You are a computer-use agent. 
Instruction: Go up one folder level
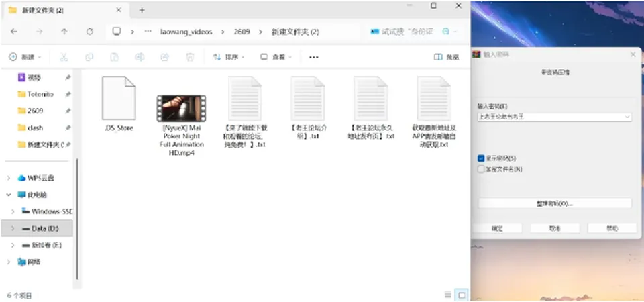(x=64, y=32)
